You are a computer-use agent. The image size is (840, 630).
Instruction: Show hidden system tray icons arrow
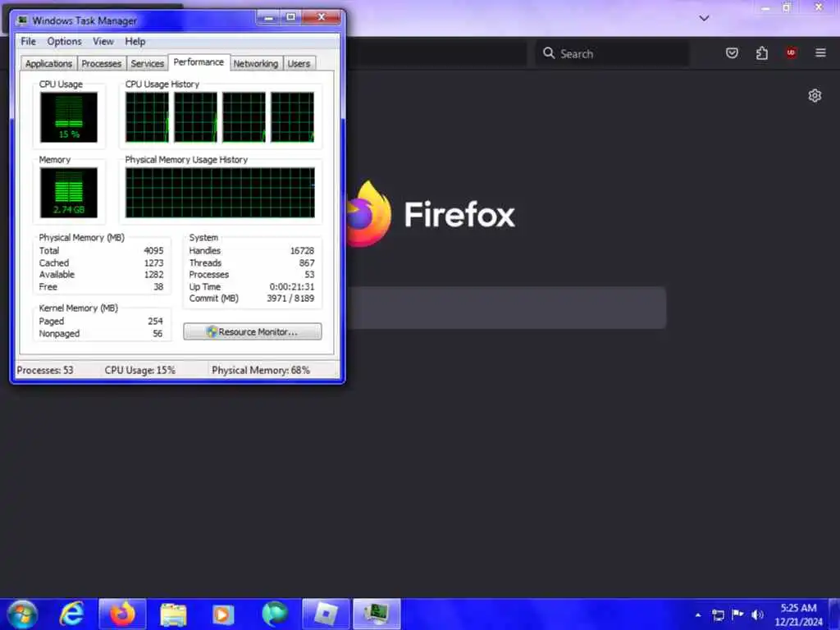pos(697,615)
